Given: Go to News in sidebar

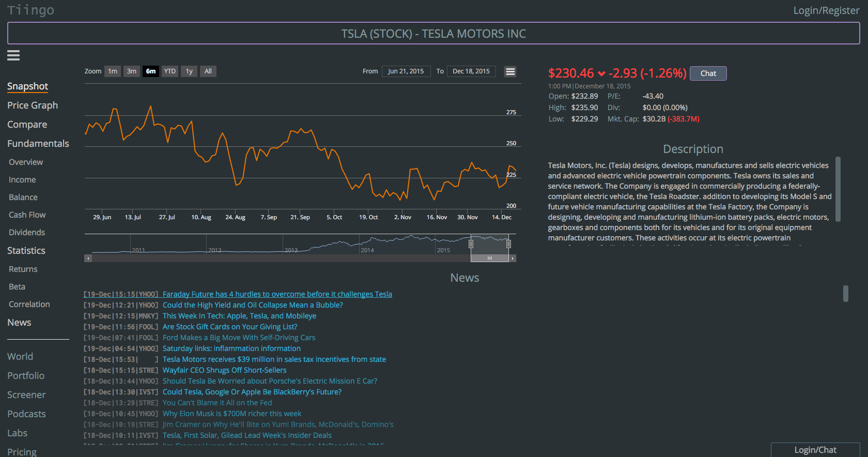Looking at the screenshot, I should click(19, 323).
